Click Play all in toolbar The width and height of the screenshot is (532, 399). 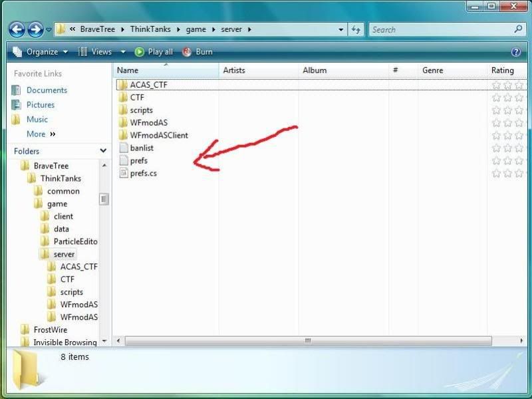pos(154,52)
